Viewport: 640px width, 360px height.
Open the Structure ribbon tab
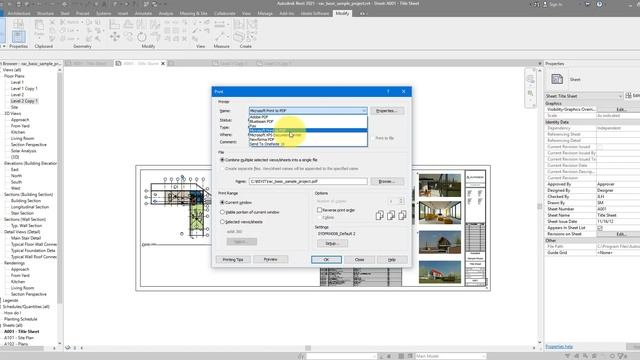click(45, 13)
